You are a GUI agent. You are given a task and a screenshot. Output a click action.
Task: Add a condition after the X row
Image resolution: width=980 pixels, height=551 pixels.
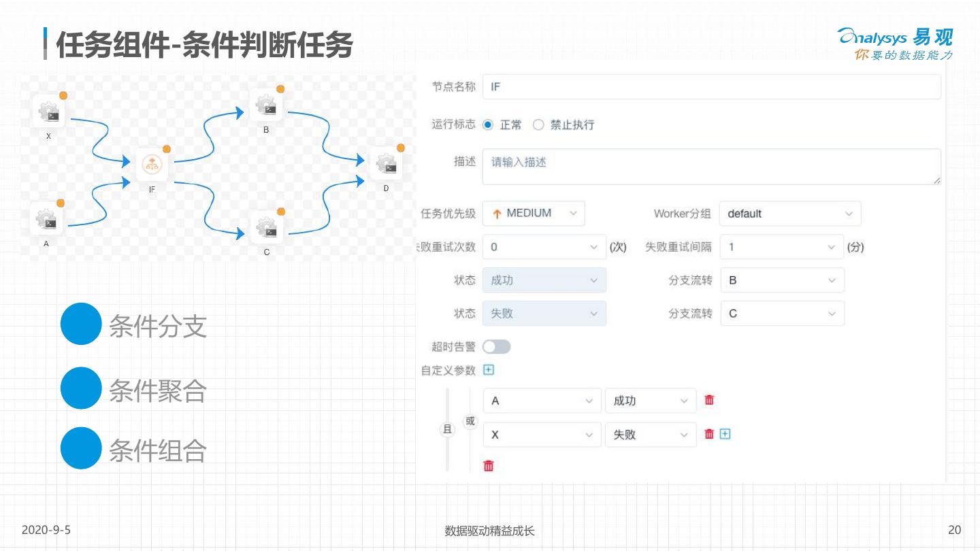click(725, 433)
